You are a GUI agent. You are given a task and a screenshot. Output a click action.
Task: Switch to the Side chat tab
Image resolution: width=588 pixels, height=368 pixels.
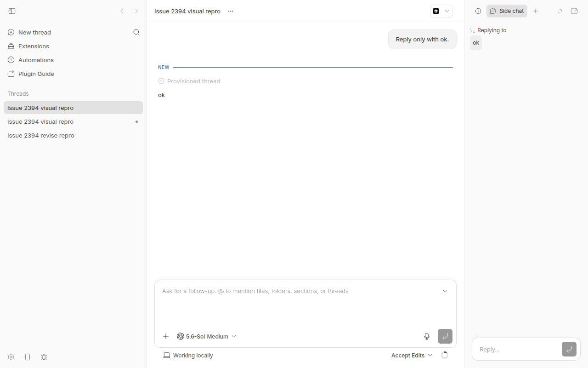[x=507, y=11]
